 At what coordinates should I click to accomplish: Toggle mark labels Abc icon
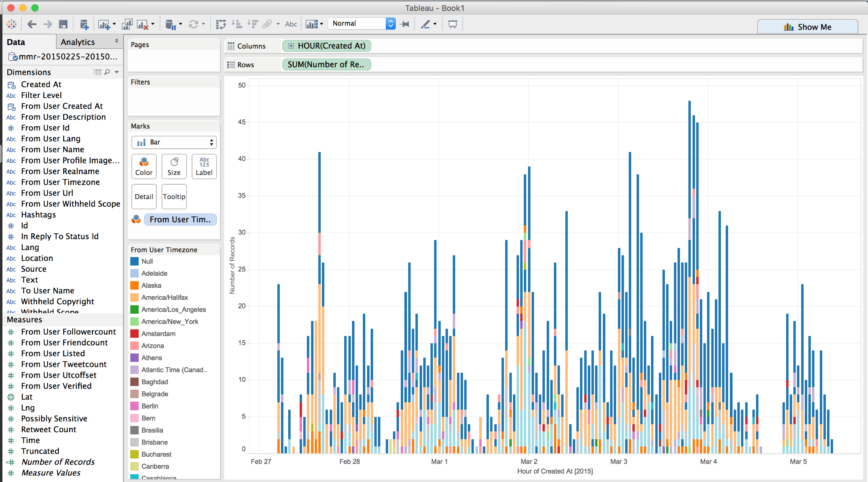tap(291, 24)
